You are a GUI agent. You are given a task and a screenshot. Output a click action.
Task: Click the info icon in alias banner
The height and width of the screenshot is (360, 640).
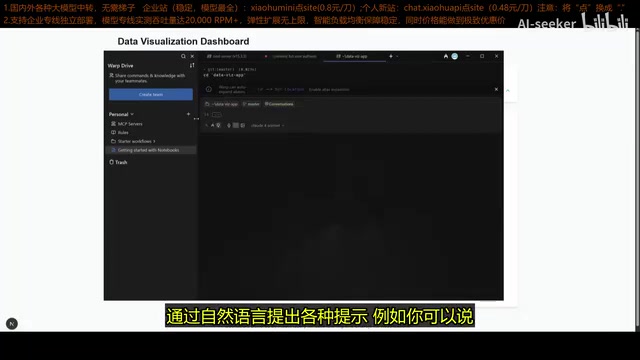[209, 89]
